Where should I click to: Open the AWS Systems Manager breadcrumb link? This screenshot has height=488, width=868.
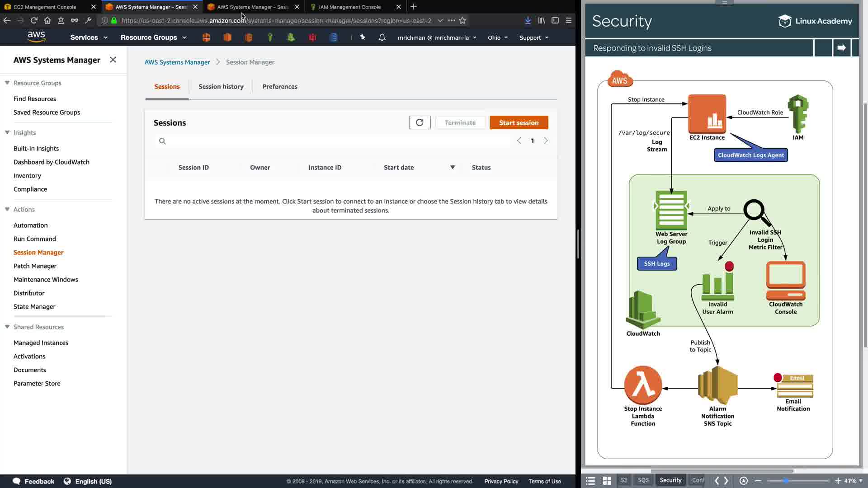[177, 62]
